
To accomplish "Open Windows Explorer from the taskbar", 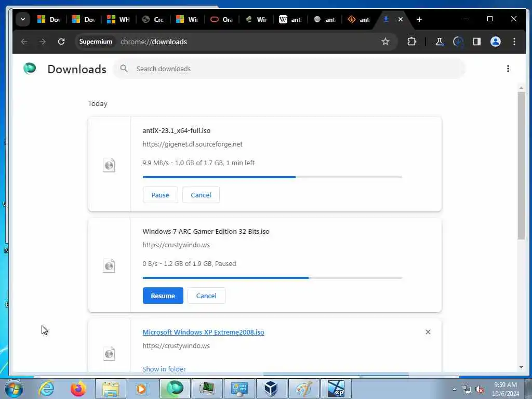I will pyautogui.click(x=111, y=389).
